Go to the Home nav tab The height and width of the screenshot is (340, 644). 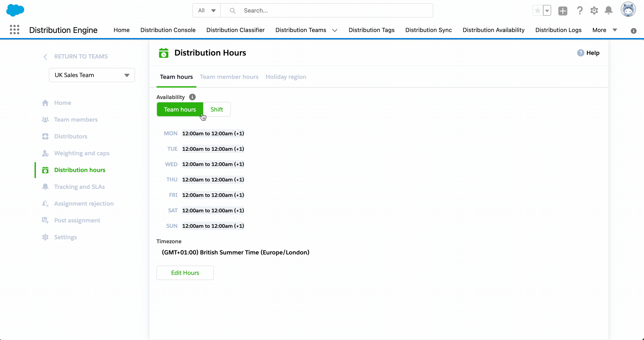pos(122,30)
